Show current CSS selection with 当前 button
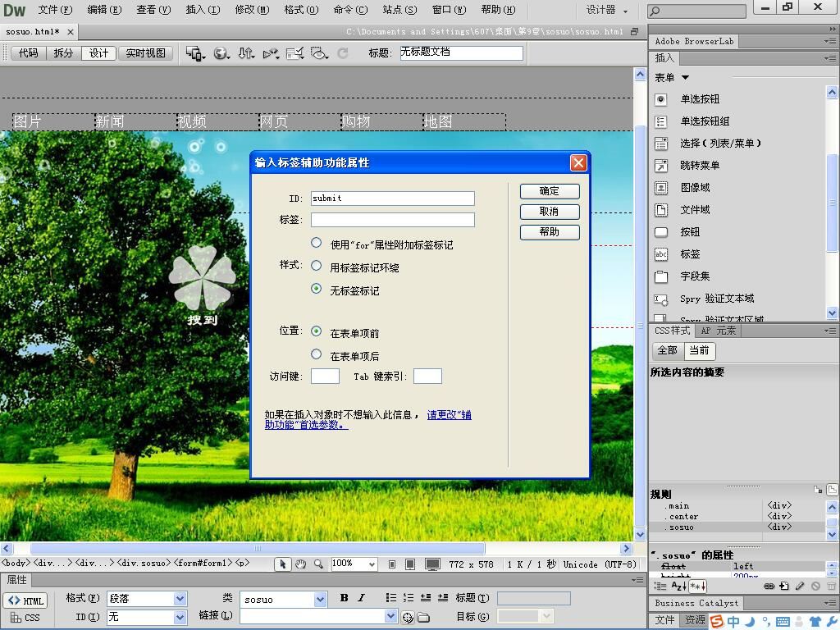The width and height of the screenshot is (840, 630). (699, 350)
